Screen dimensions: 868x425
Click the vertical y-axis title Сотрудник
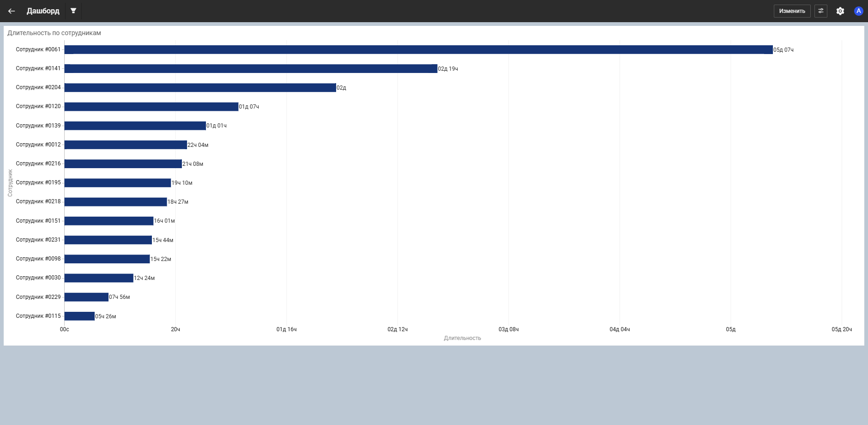point(10,183)
